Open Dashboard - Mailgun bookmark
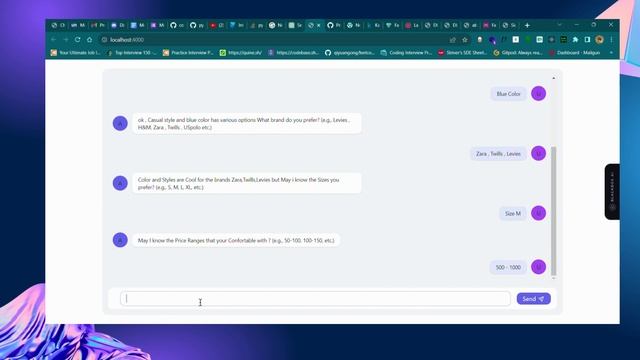Screen dimensions: 640x360 575,53
